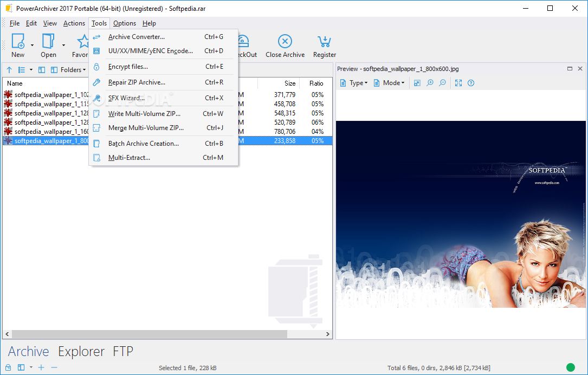
Task: Open the Actions menu
Action: tap(74, 23)
